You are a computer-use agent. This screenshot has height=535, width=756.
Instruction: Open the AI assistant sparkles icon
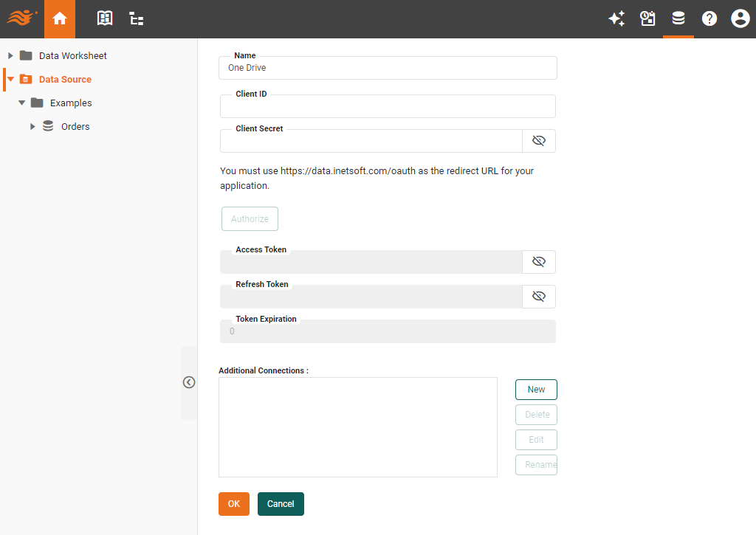[x=617, y=18]
